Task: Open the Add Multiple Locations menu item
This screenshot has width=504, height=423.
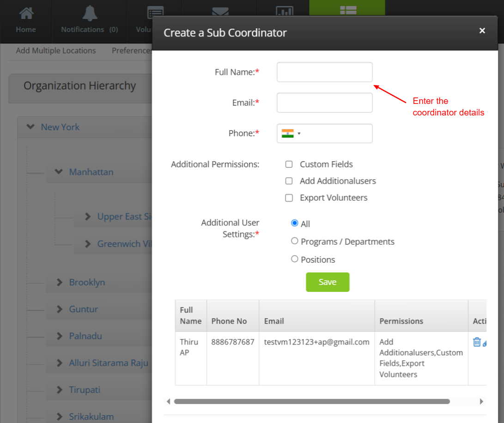Action: 56,51
